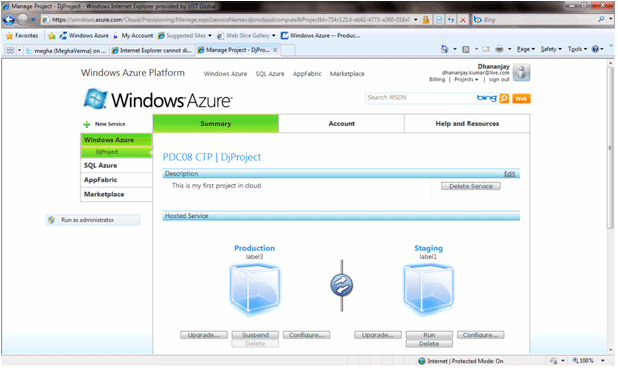Select SQL Azure in left sidebar

116,165
